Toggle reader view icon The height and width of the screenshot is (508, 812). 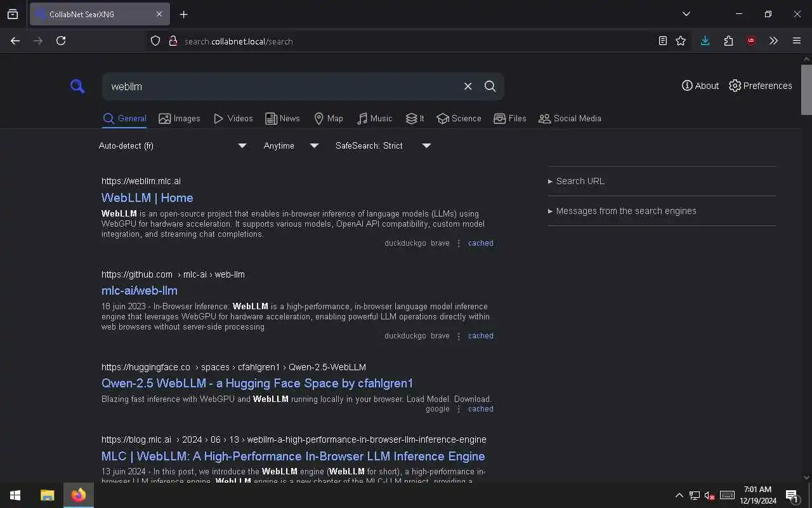[x=662, y=41]
